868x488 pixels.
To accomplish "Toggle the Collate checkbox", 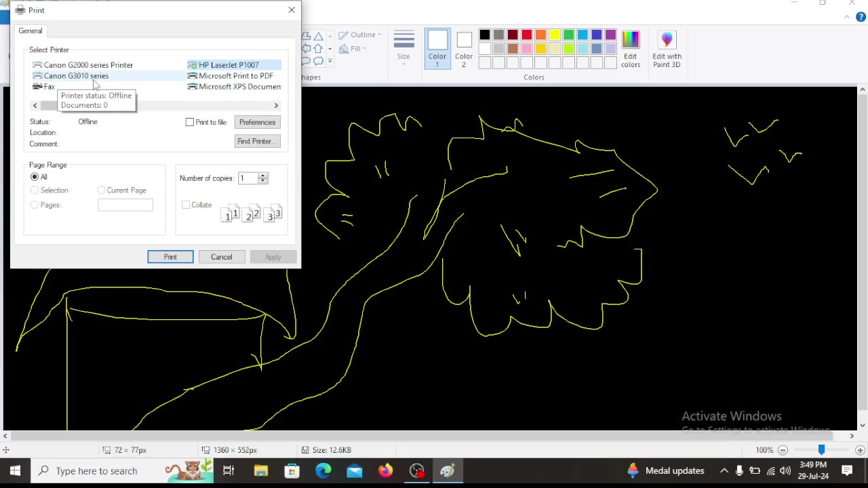I will coord(186,205).
